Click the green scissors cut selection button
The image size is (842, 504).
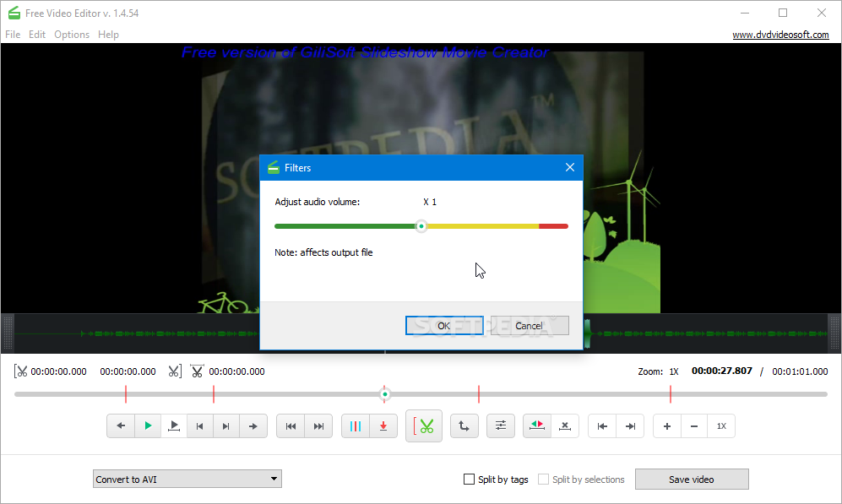424,426
